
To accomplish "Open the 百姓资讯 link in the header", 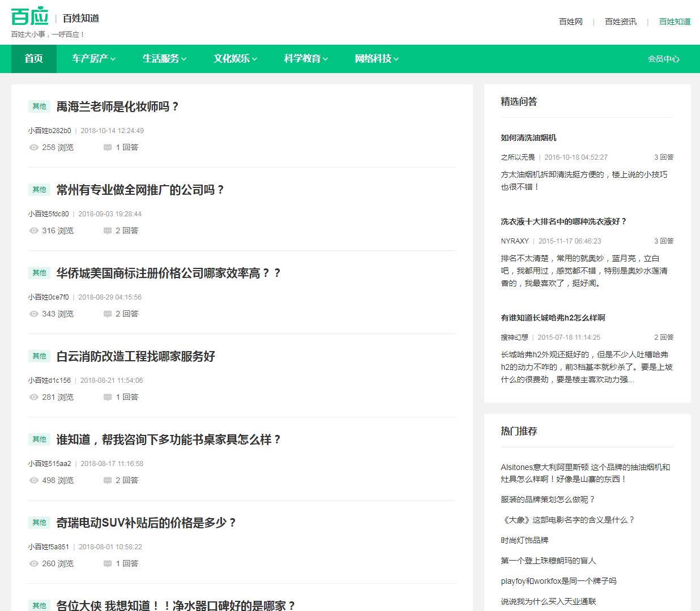I will click(620, 22).
